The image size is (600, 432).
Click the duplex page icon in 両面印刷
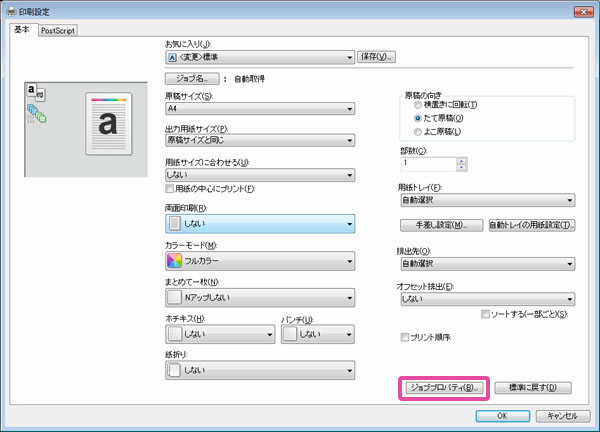tap(174, 224)
